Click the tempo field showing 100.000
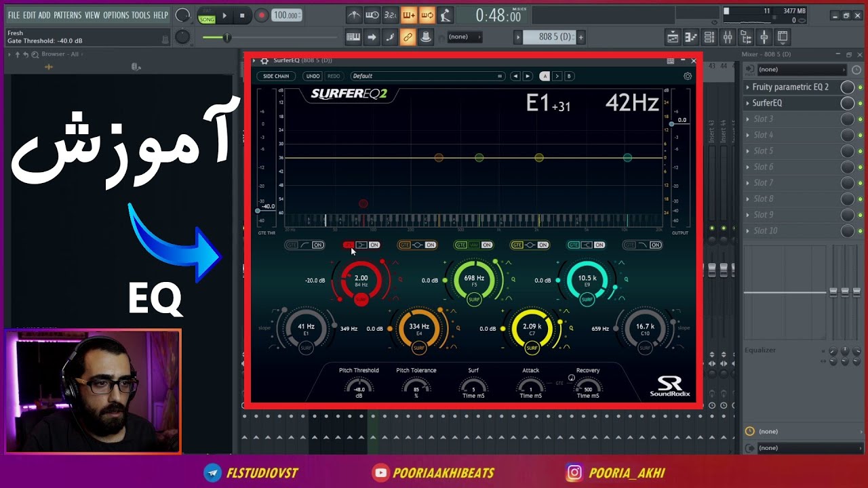 [x=287, y=16]
